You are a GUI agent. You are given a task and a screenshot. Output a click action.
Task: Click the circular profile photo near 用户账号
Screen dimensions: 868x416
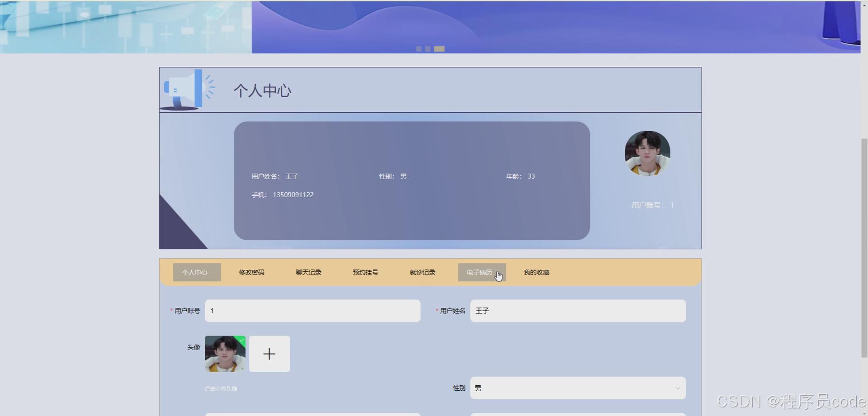tap(647, 153)
